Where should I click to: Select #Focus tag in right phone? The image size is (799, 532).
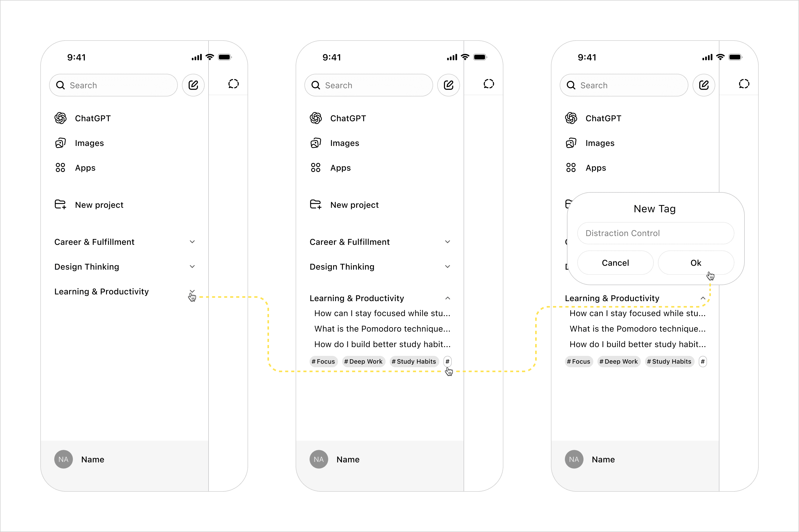[x=579, y=361]
